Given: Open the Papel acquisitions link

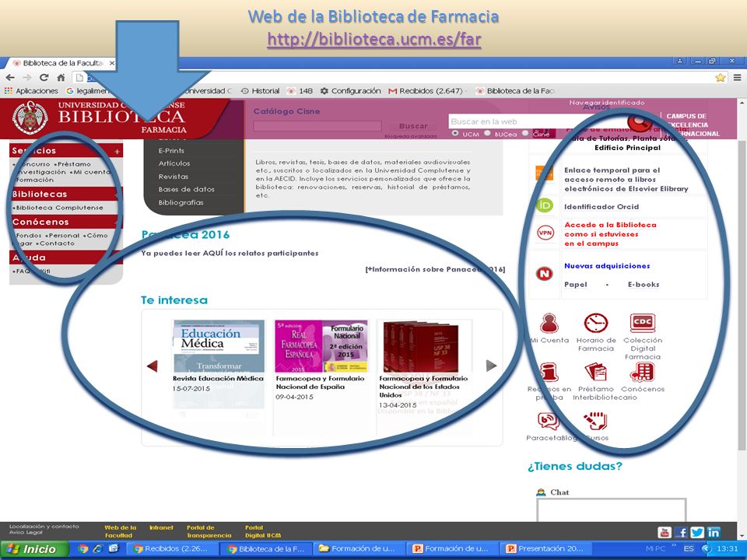Looking at the screenshot, I should pos(576,285).
